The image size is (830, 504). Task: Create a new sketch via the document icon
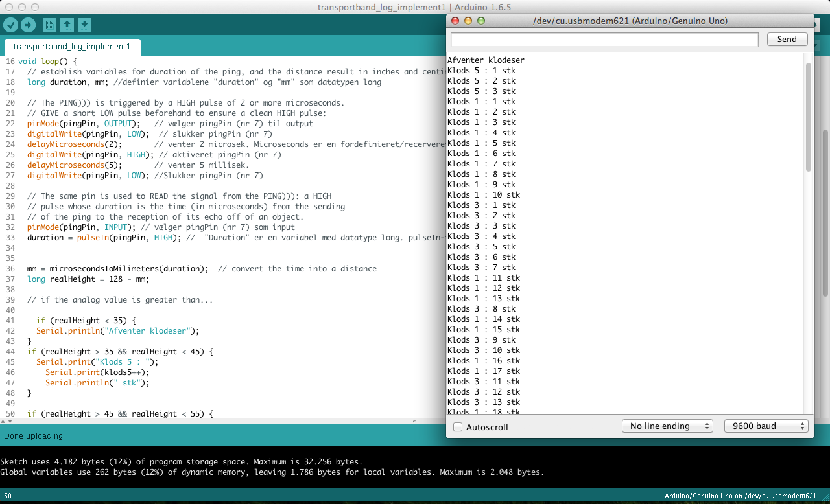49,25
